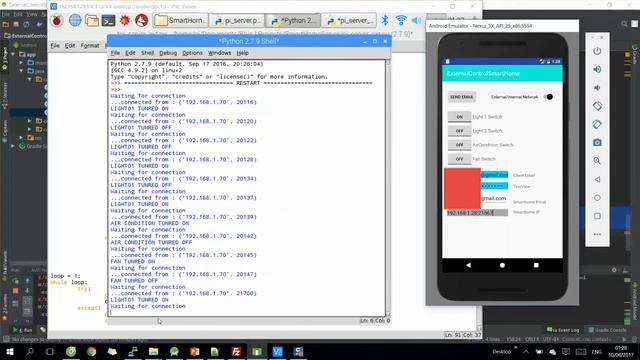640x360 pixels.
Task: Click the emulator rotate right icon
Action: pyautogui.click(x=597, y=124)
